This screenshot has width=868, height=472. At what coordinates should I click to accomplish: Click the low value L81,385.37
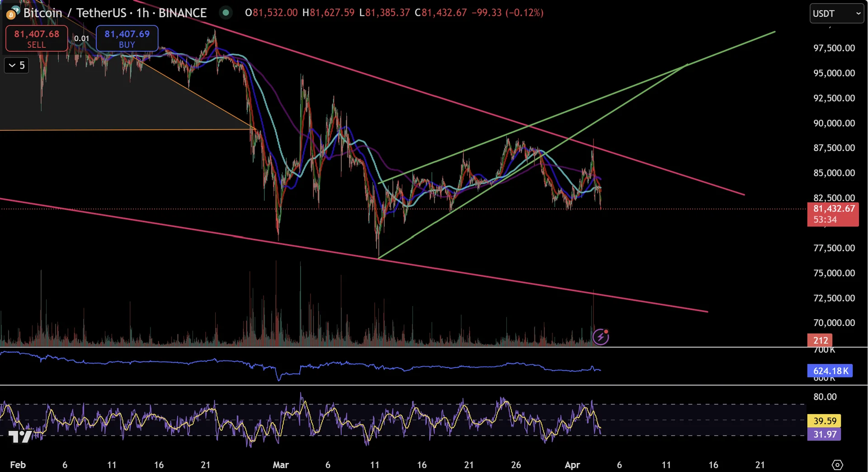pos(384,13)
